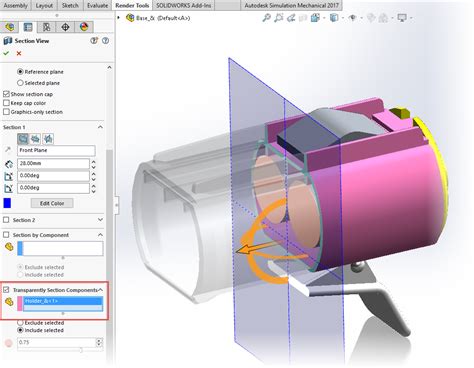The height and width of the screenshot is (368, 474).
Task: Click the Y rotation icon
Action: click(x=9, y=188)
